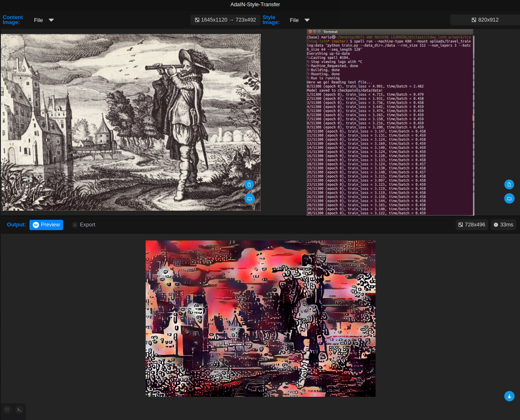Click the Content Image label

tap(12, 20)
